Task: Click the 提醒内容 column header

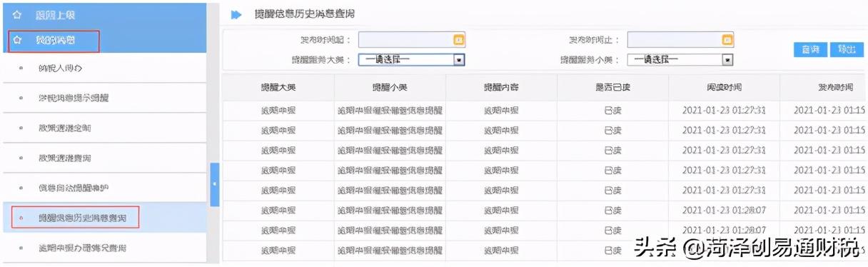Action: pyautogui.click(x=501, y=87)
